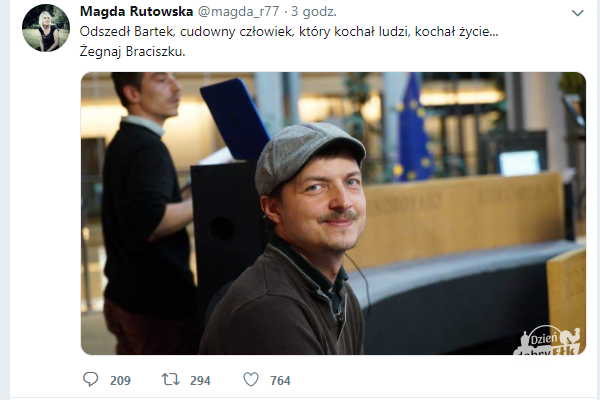Expand the tweet options chevron
This screenshot has height=400, width=600.
tap(577, 13)
